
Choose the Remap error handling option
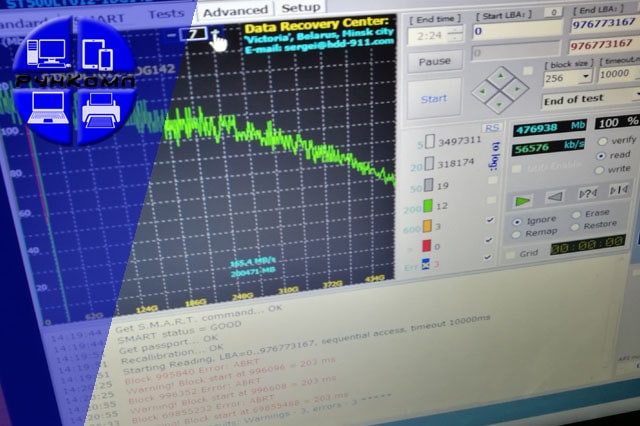coord(517,234)
